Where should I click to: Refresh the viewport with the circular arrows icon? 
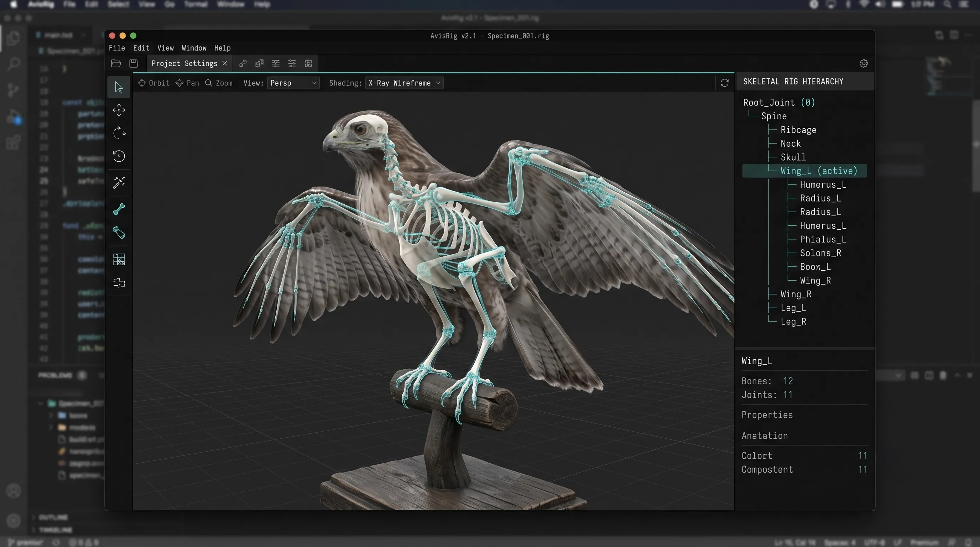point(724,83)
